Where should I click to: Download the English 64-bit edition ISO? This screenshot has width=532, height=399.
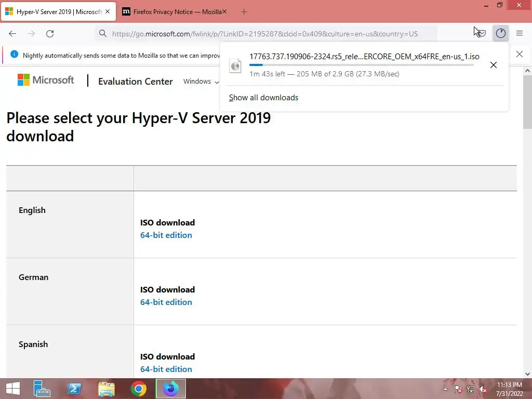pyautogui.click(x=166, y=235)
